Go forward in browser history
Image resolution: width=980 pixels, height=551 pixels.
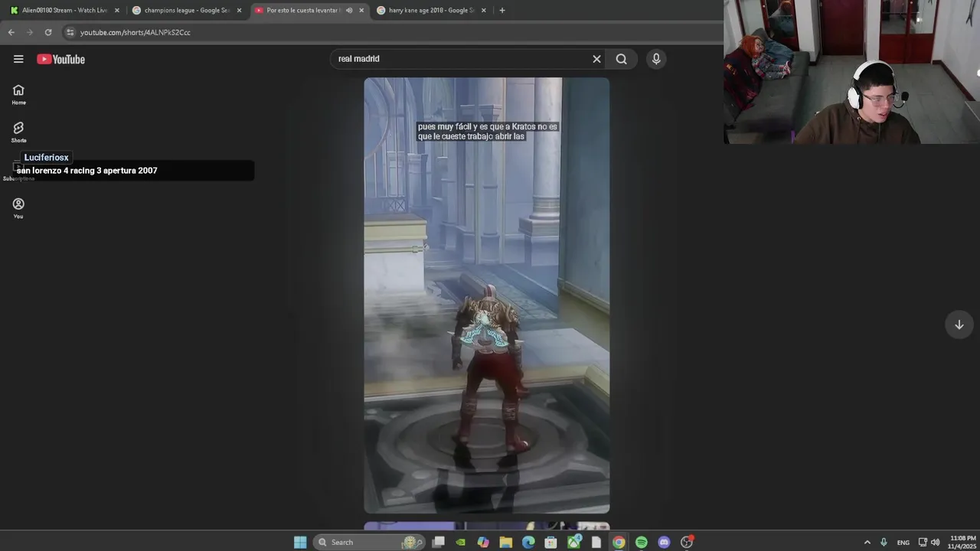[30, 32]
